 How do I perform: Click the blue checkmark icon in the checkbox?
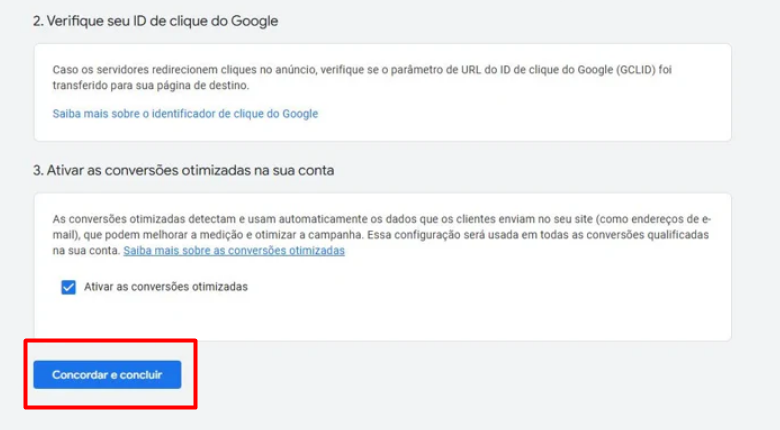tap(69, 287)
